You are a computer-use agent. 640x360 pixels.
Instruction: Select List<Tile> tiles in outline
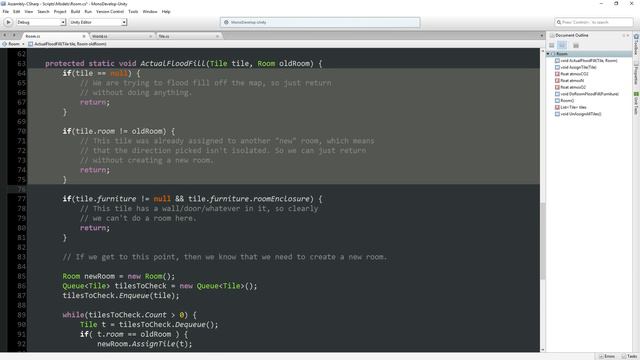573,107
